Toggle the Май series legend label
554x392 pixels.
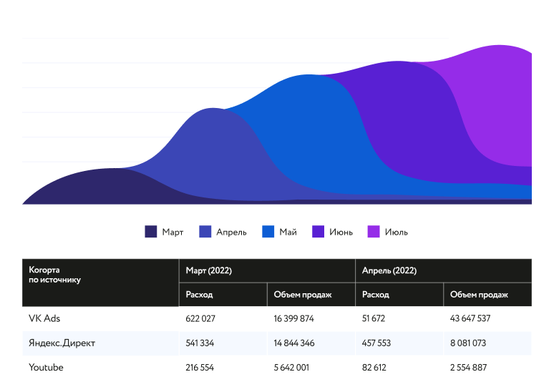(x=288, y=232)
